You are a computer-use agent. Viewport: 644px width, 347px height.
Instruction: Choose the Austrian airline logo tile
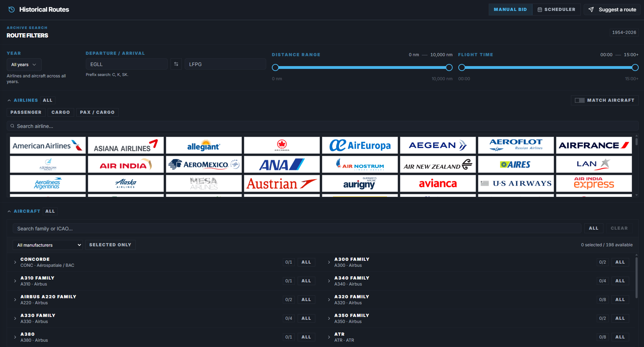(x=282, y=183)
